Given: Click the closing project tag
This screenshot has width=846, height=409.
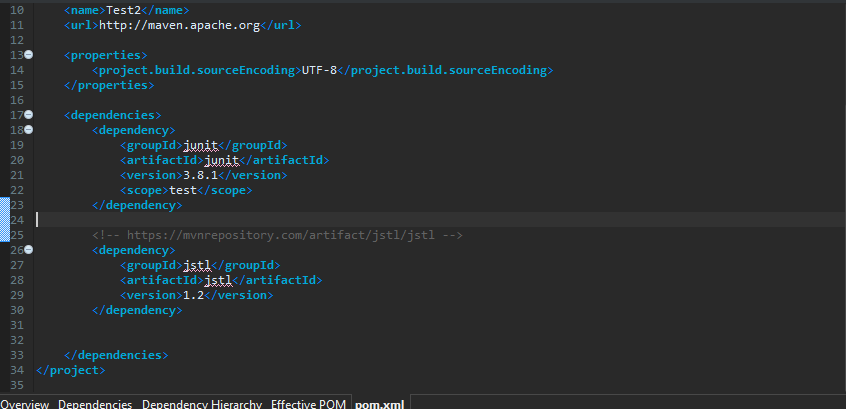Looking at the screenshot, I should tap(69, 370).
